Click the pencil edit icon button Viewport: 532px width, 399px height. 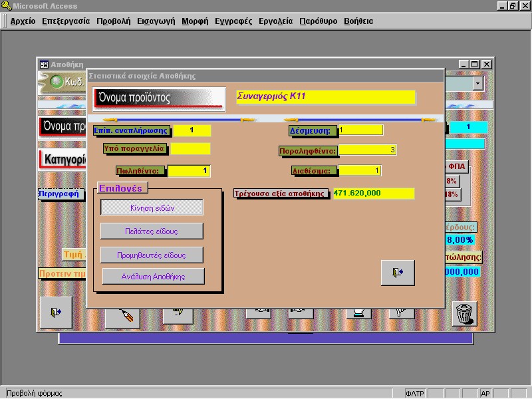[128, 313]
